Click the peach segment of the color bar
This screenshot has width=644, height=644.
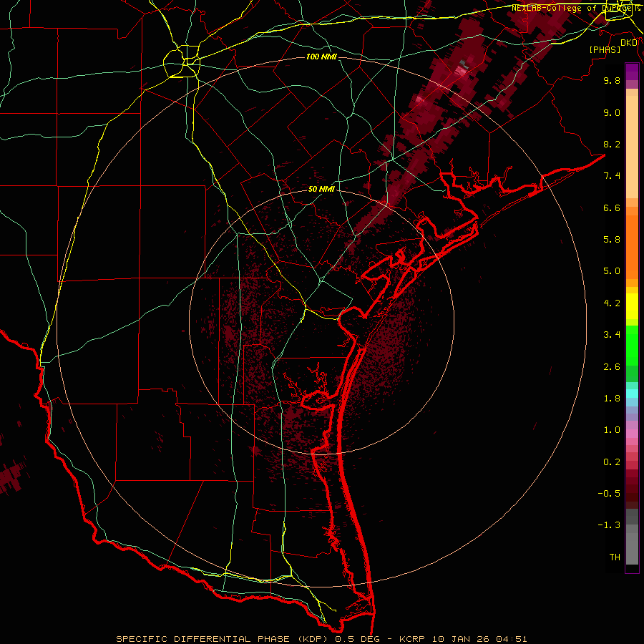coord(632,147)
